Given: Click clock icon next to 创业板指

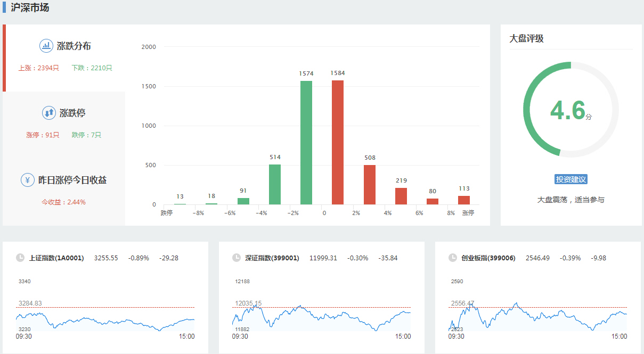Looking at the screenshot, I should pyautogui.click(x=453, y=258).
